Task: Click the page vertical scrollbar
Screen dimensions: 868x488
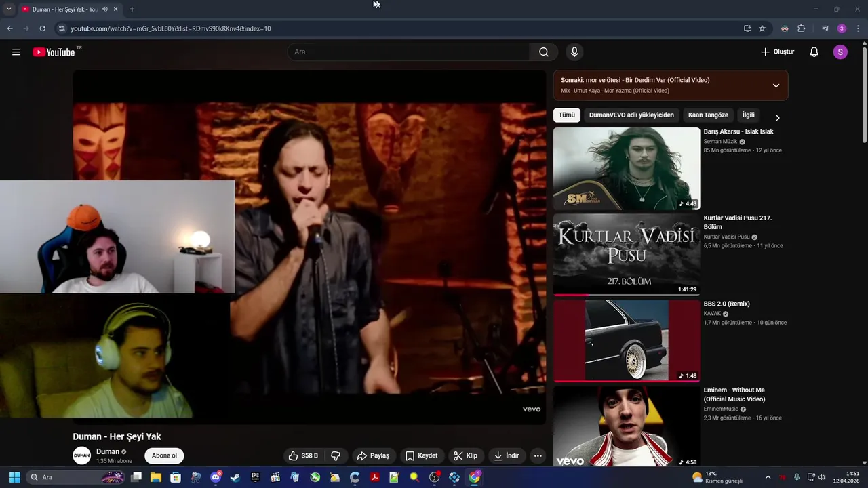Action: point(864,94)
